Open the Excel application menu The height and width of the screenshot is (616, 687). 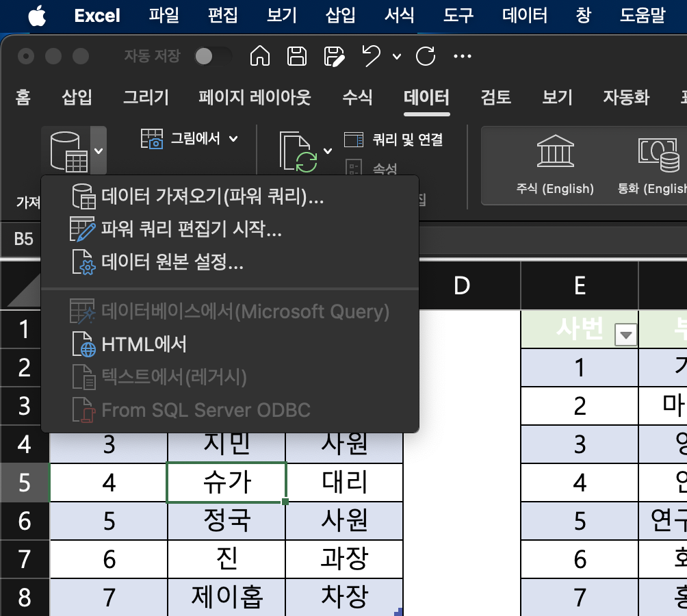pyautogui.click(x=97, y=16)
